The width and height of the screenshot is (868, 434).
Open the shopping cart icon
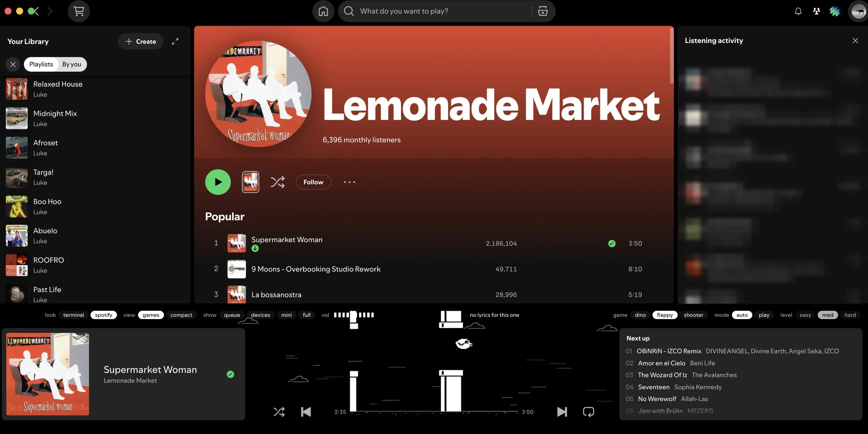79,11
